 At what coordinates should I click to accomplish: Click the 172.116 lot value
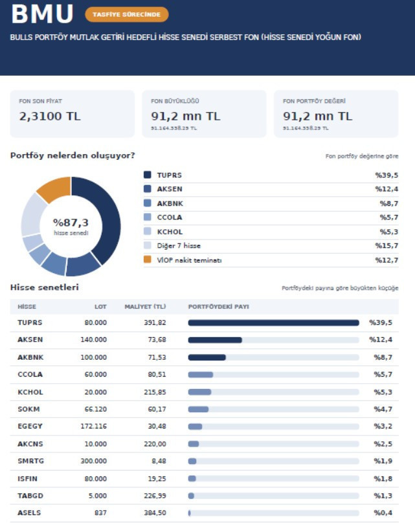(x=94, y=426)
